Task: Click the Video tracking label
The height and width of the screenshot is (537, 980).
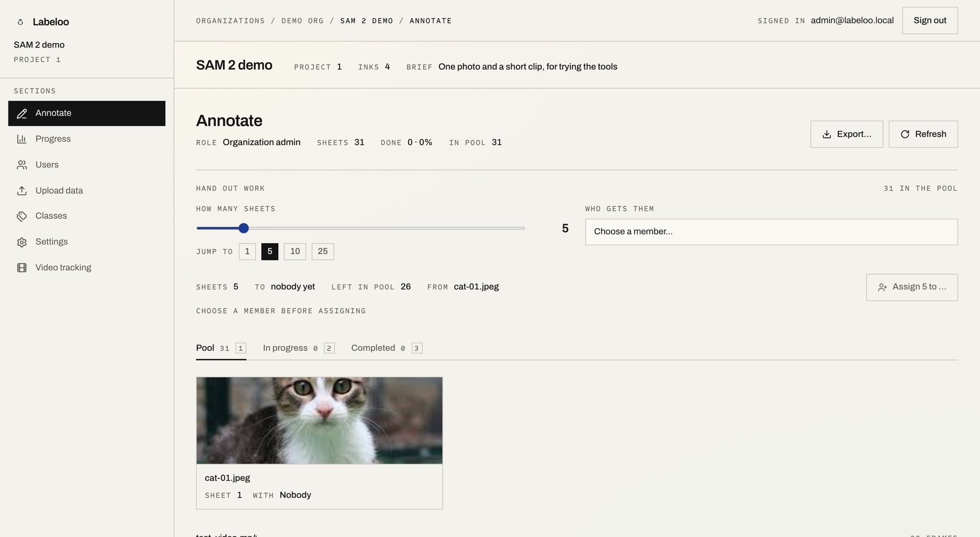Action: 63,268
